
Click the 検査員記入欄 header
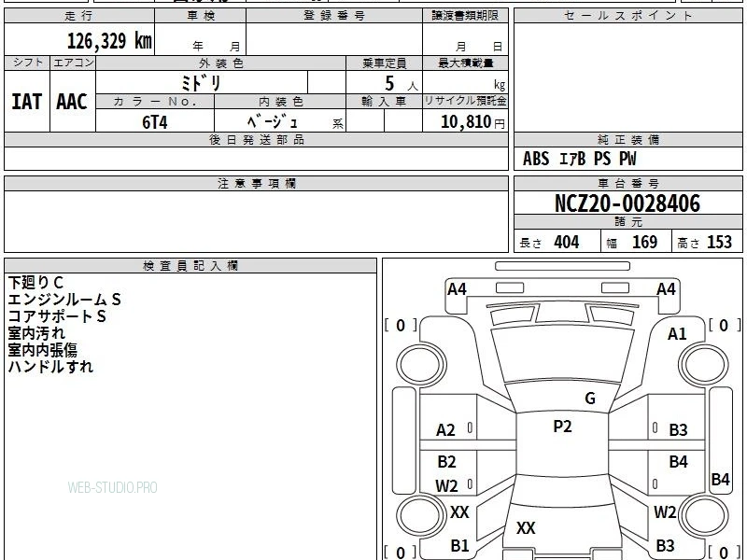(x=190, y=266)
